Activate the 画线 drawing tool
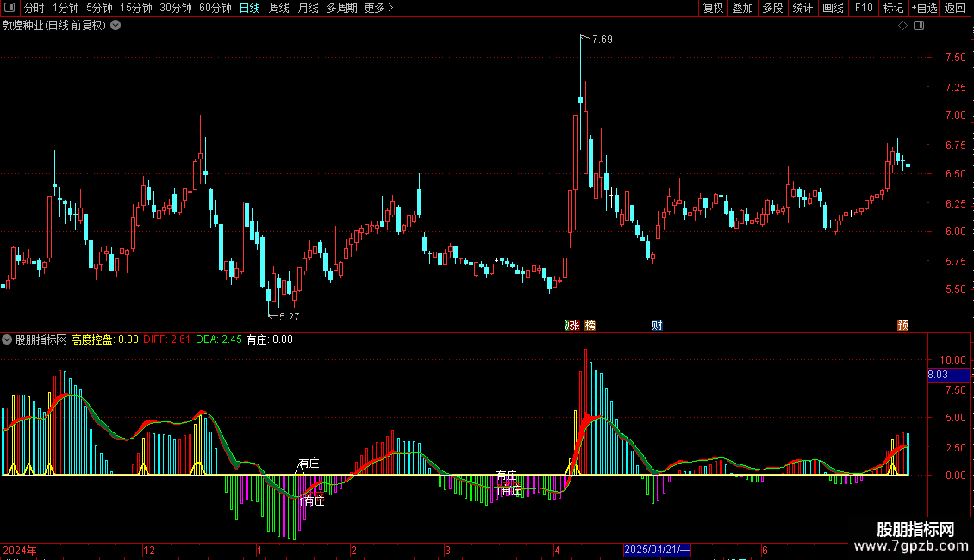The height and width of the screenshot is (560, 974). 833,8
